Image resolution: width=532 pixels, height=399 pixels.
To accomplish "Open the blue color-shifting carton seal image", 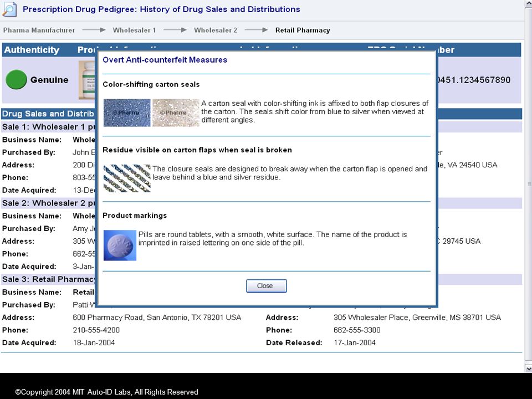I will 127,112.
